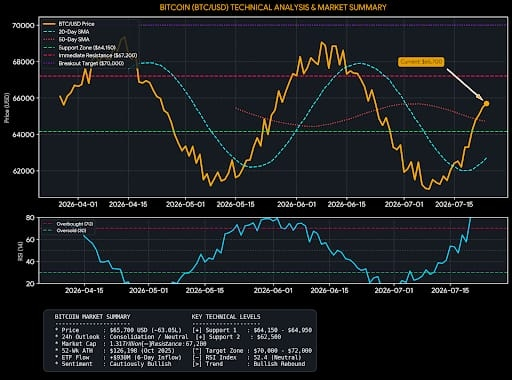This screenshot has height=380, width=512.
Task: Click the 'KEY TECHNICAL LEVELS' heading
Action: [x=226, y=317]
